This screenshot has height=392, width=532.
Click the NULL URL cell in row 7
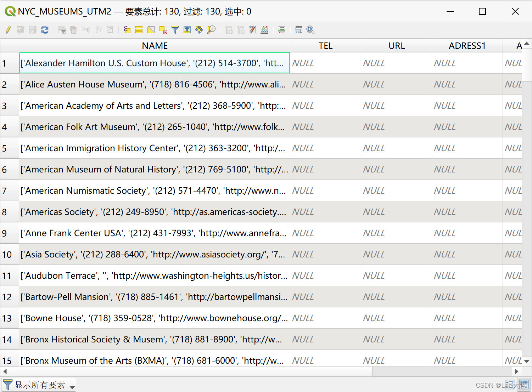pyautogui.click(x=396, y=191)
